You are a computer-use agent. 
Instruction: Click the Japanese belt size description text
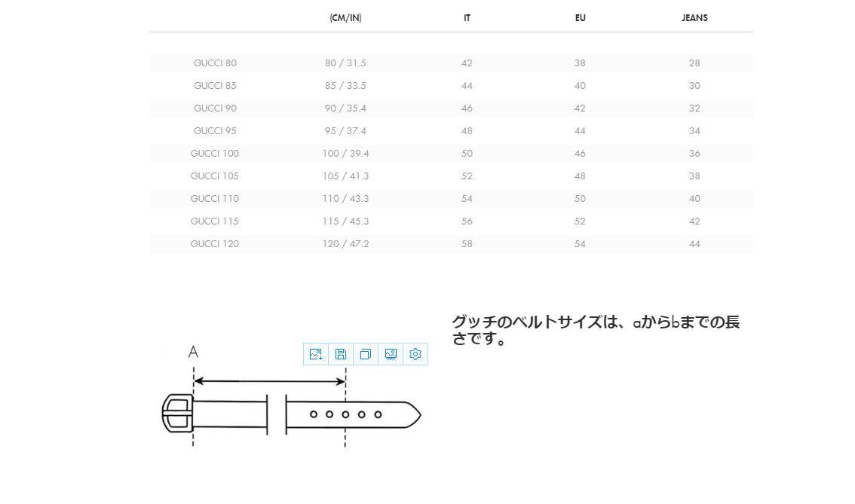[x=596, y=330]
